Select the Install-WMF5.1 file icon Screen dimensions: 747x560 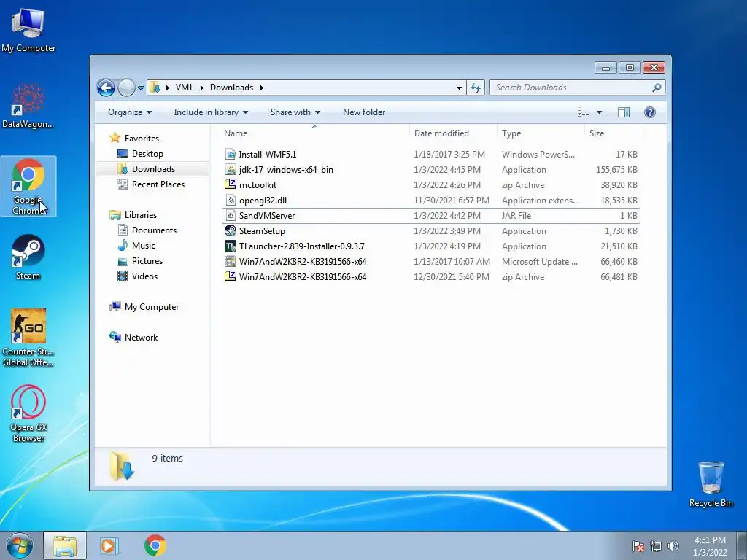click(x=231, y=155)
